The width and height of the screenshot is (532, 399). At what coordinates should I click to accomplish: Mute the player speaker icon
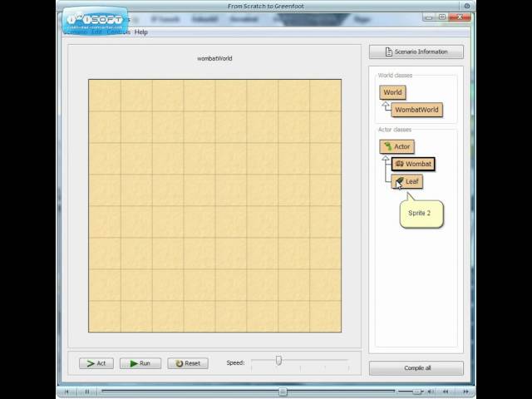point(431,392)
